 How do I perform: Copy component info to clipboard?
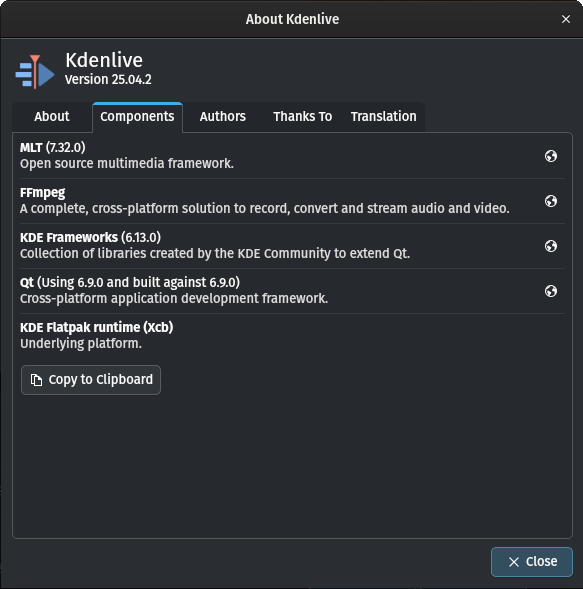[x=91, y=380]
